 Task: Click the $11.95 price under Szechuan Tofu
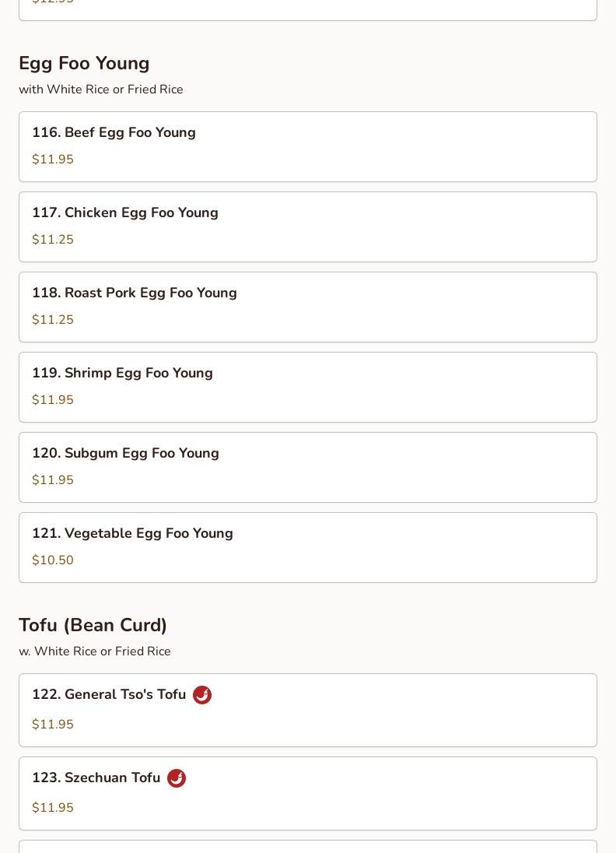click(53, 807)
